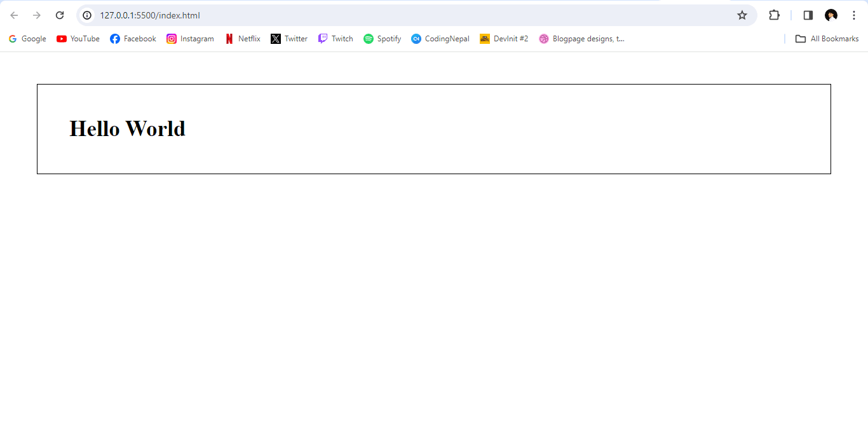The width and height of the screenshot is (868, 438).
Task: Switch browser profile via the avatar
Action: tap(831, 15)
